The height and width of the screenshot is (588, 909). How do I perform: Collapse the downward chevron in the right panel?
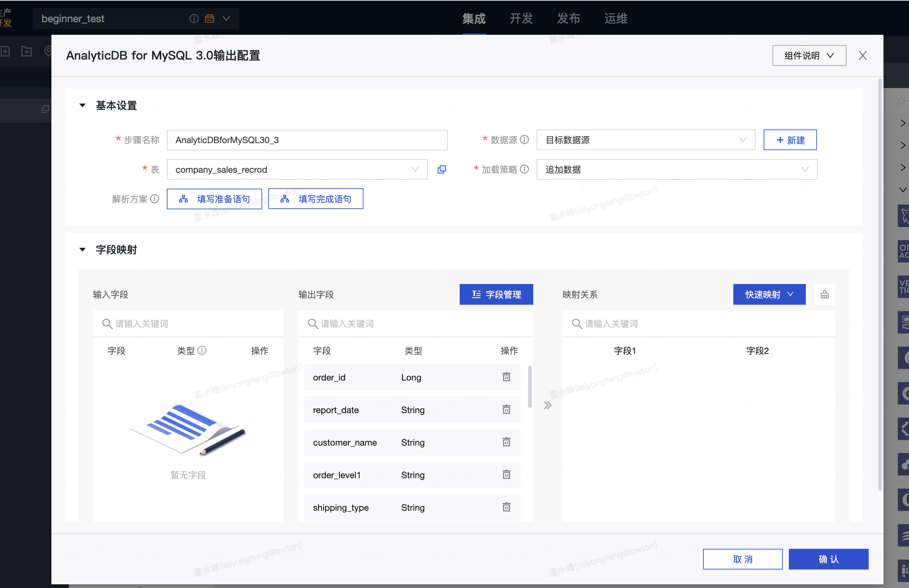[x=902, y=190]
